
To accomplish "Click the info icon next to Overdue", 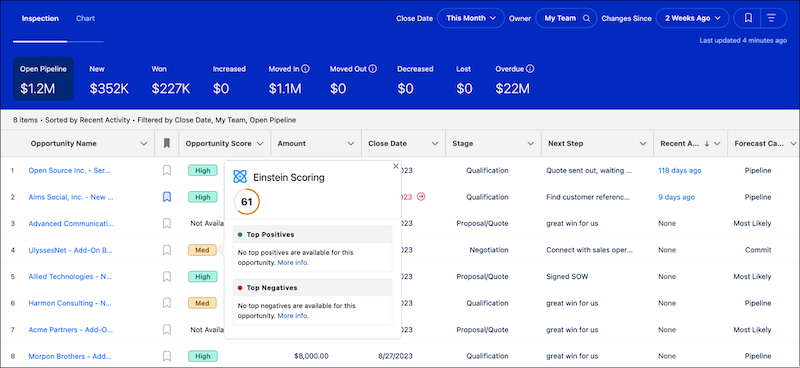I will tap(530, 68).
